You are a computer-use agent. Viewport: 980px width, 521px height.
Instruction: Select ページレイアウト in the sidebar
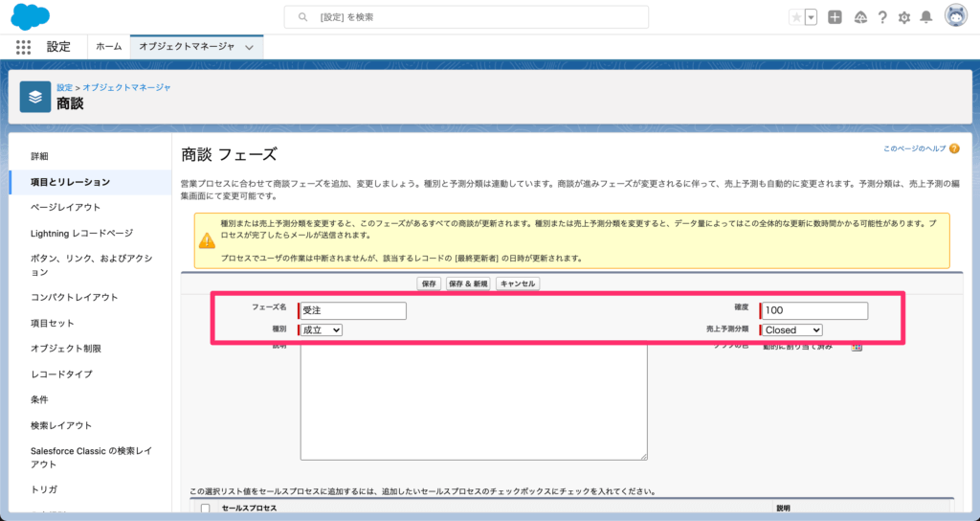click(x=66, y=207)
